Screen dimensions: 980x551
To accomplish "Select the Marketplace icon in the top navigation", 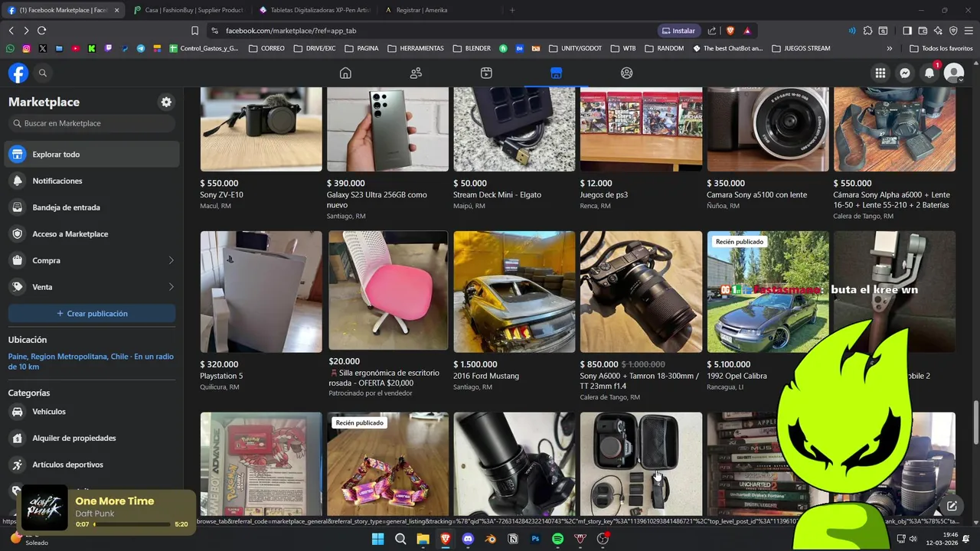I will (x=557, y=73).
